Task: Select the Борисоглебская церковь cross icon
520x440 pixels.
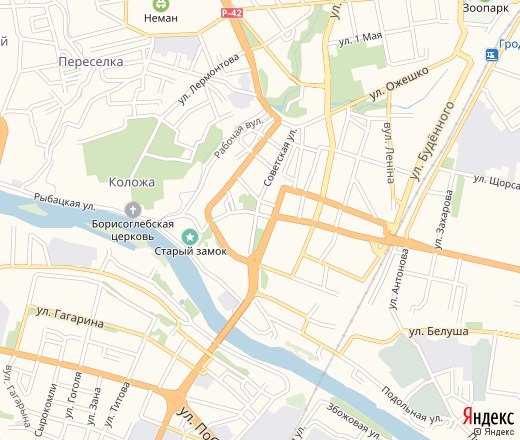Action: coord(133,210)
